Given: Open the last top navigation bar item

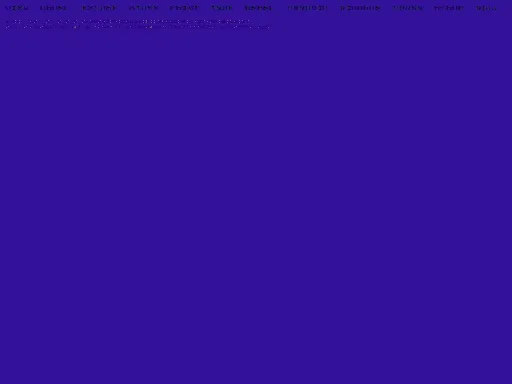Looking at the screenshot, I should click(486, 8).
